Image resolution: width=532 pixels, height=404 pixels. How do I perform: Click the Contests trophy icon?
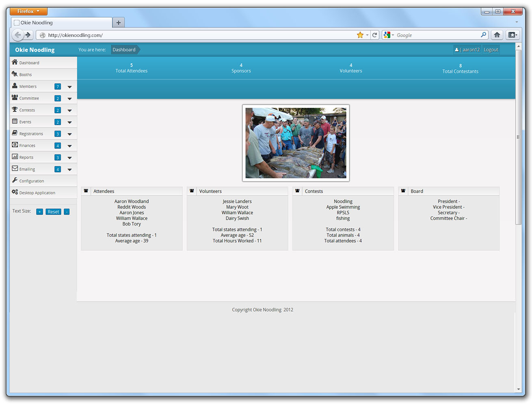pyautogui.click(x=15, y=109)
